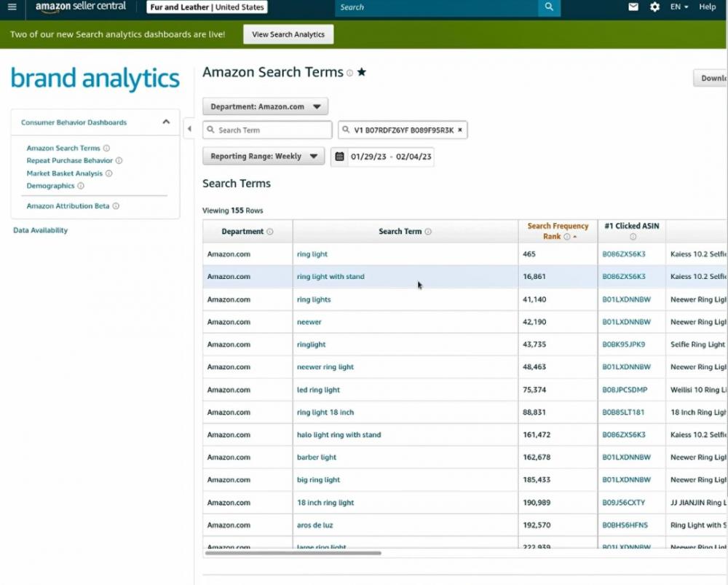The width and height of the screenshot is (728, 585).
Task: Remove the ASIN filter with the x icon
Action: [460, 130]
